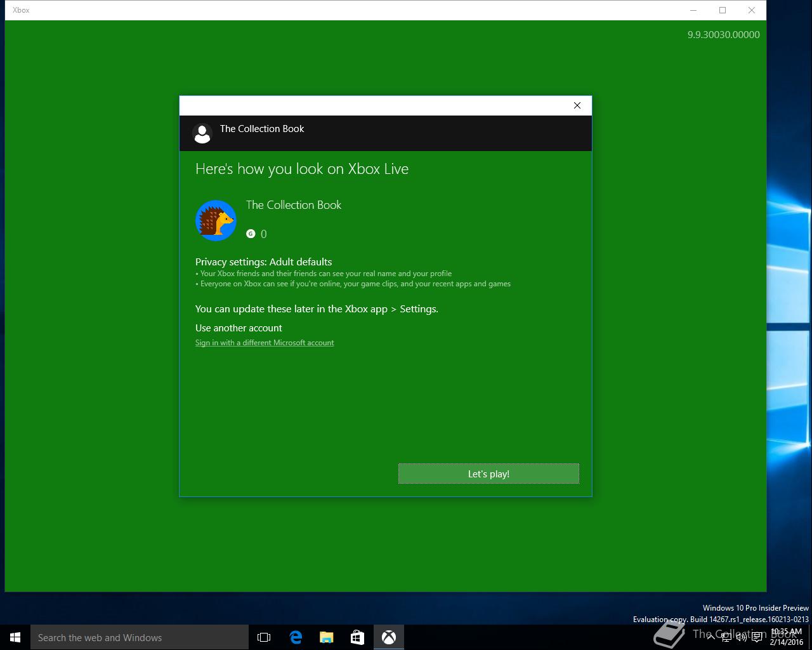This screenshot has width=812, height=650.
Task: Open the Windows Store from the taskbar
Action: tap(358, 637)
